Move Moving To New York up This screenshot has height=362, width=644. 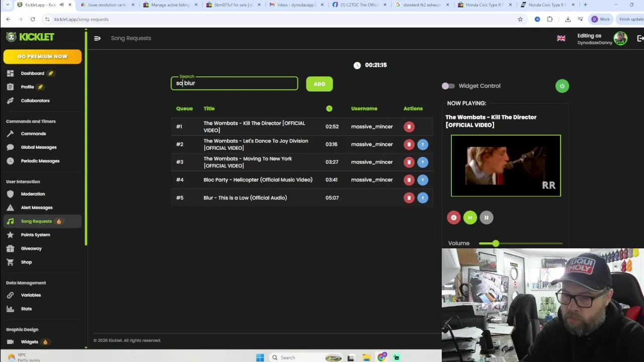point(423,162)
